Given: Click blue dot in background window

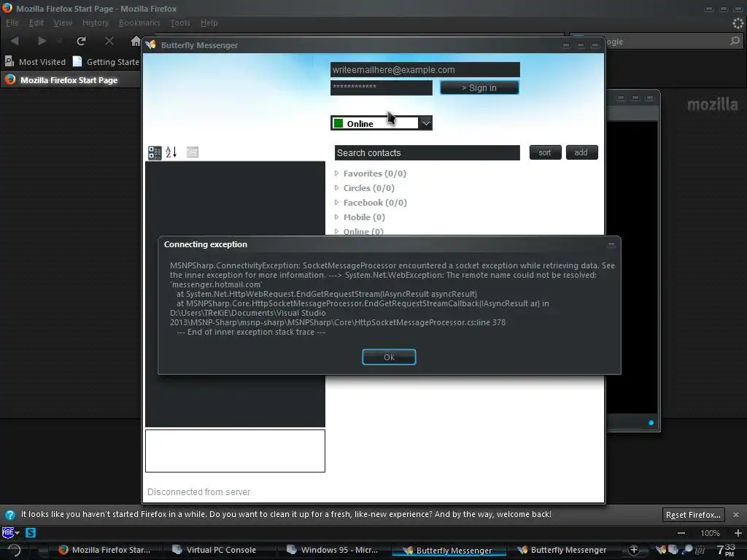Looking at the screenshot, I should (x=651, y=422).
